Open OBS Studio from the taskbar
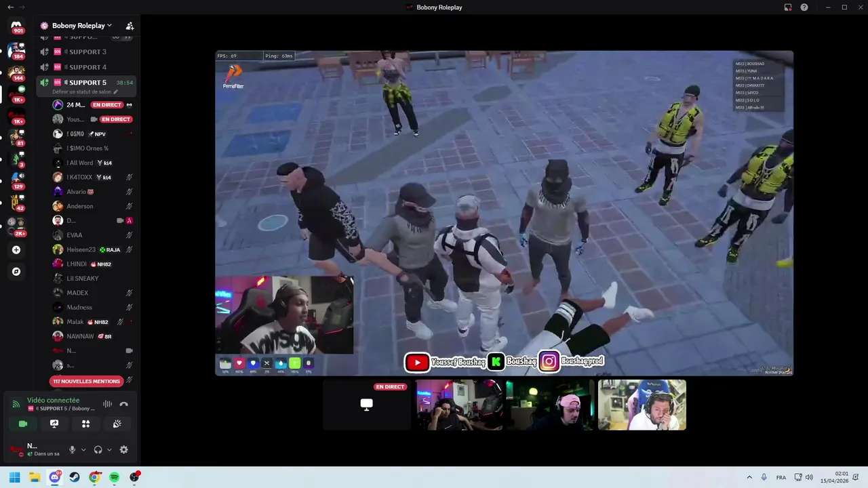 134,477
